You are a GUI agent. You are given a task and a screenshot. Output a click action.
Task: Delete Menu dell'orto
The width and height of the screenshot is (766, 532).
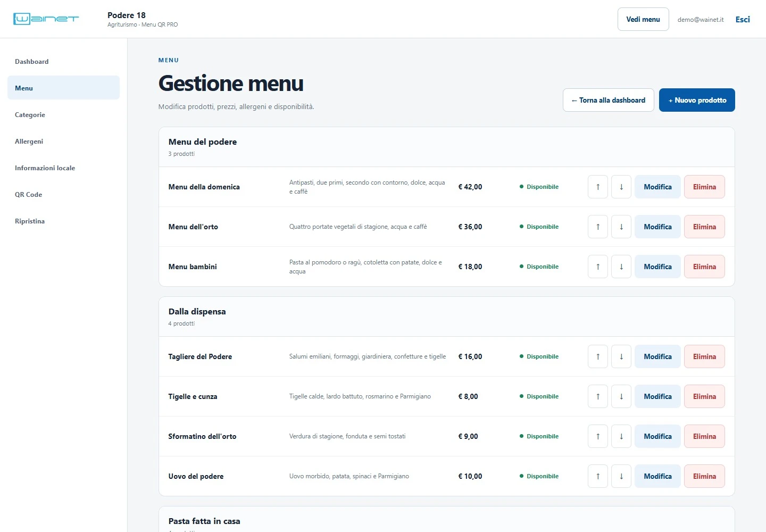704,227
